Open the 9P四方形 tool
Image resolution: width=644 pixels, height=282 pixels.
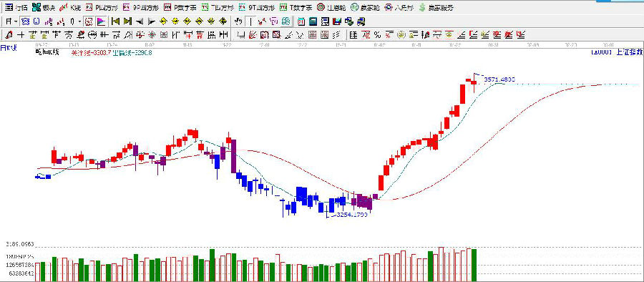click(x=140, y=7)
